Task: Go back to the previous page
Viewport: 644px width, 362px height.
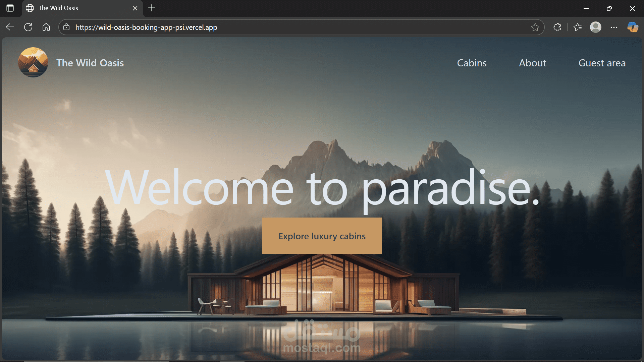Action: pos(10,27)
